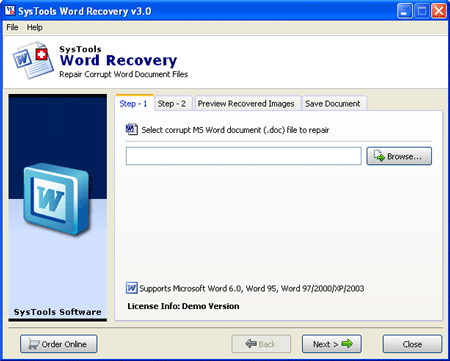Screen dimensions: 450x361
Task: Go to the Save Document tab
Action: pyautogui.click(x=333, y=104)
